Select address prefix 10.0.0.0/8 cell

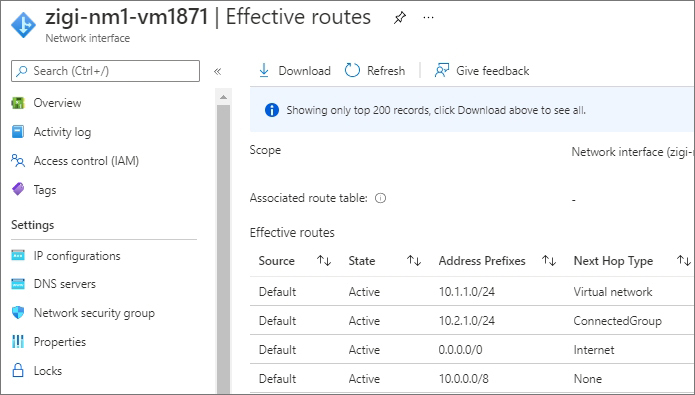[464, 379]
